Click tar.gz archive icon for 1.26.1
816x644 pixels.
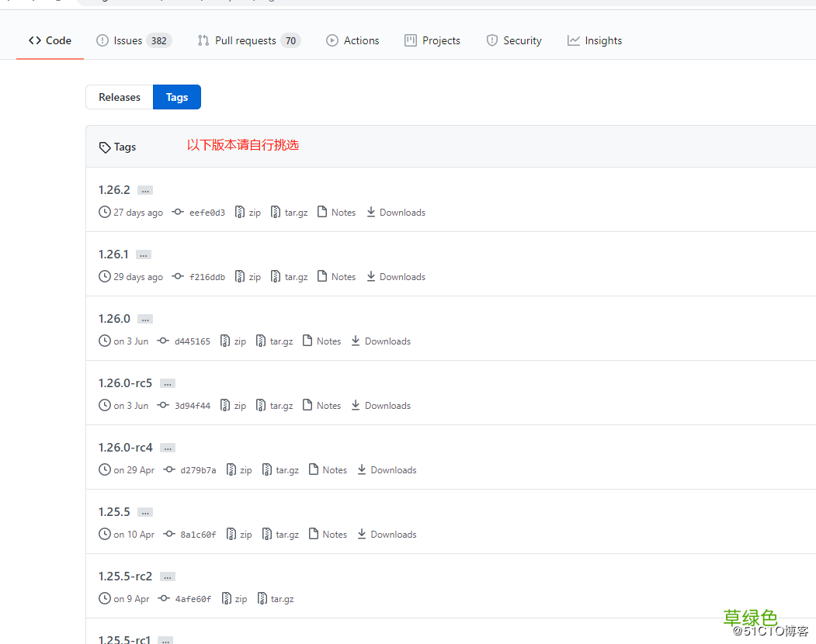point(276,277)
